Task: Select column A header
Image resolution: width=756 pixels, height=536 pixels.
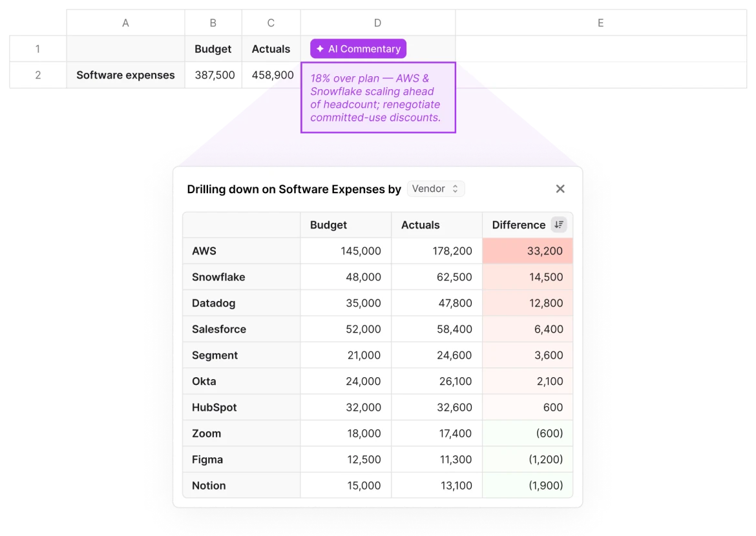Action: [125, 23]
